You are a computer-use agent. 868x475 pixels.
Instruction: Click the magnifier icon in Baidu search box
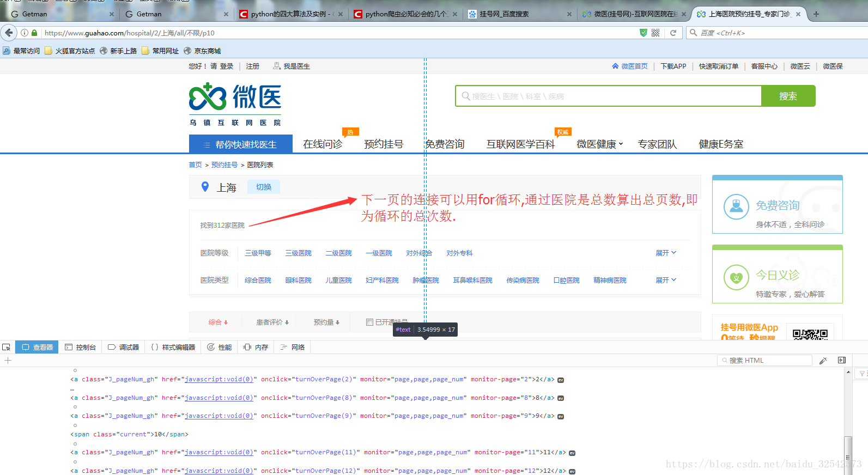point(693,33)
